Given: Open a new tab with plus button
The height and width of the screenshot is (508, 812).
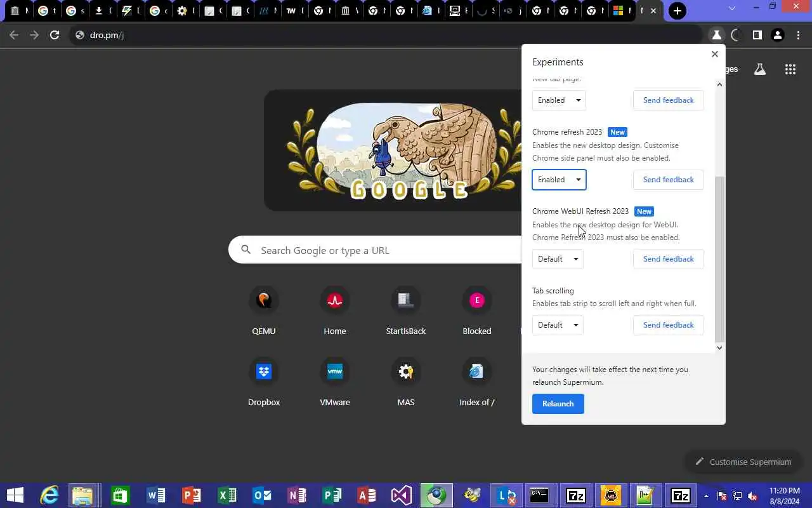Looking at the screenshot, I should (678, 11).
